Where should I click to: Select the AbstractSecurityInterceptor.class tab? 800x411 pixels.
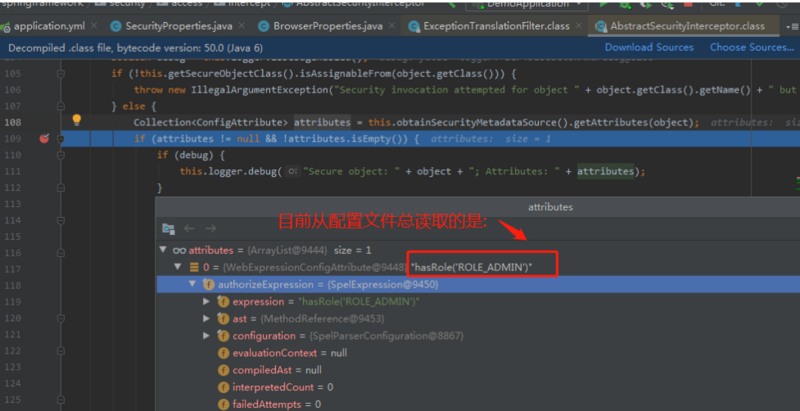[684, 26]
